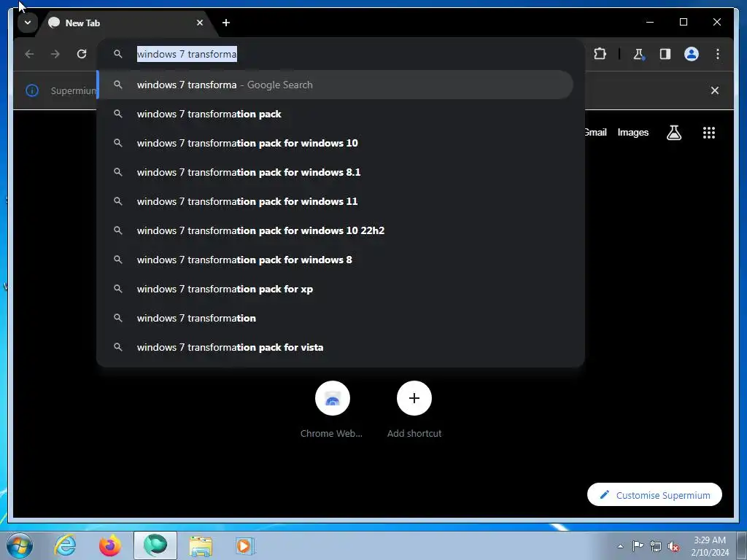This screenshot has height=560, width=747.
Task: Reload the page
Action: point(82,54)
